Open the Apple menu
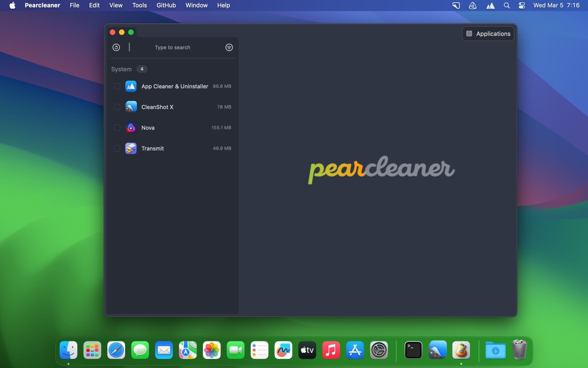Viewport: 588px width, 368px height. (x=12, y=5)
